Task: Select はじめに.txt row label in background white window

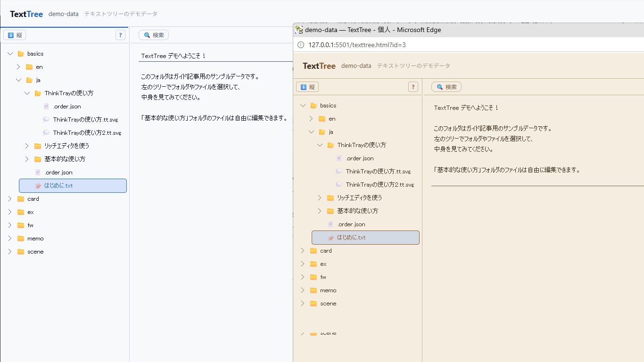Action: [58, 186]
